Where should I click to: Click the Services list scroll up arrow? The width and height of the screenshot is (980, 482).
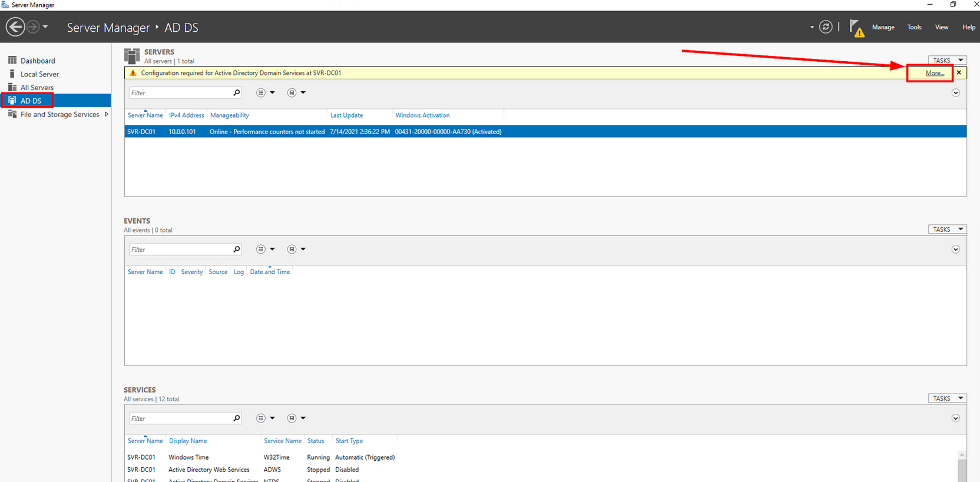tap(962, 455)
